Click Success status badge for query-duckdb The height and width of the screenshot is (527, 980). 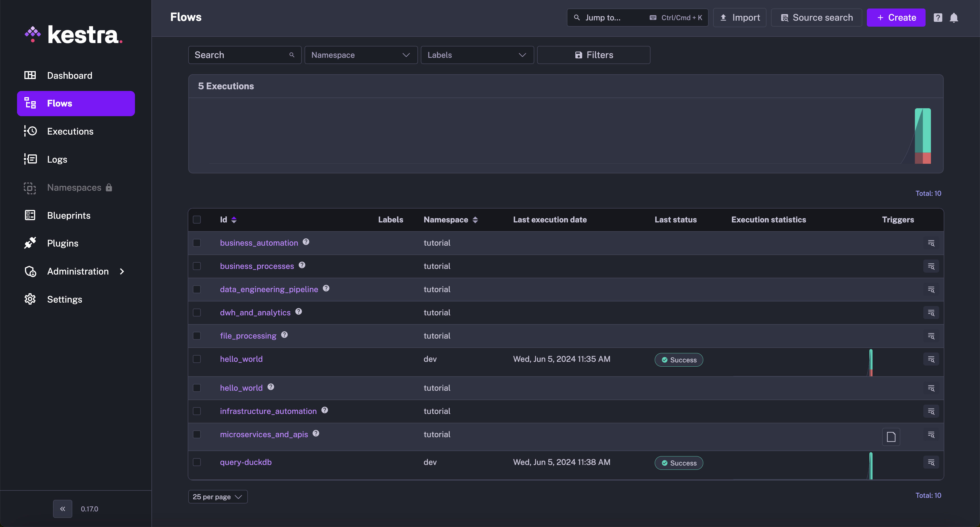point(679,463)
